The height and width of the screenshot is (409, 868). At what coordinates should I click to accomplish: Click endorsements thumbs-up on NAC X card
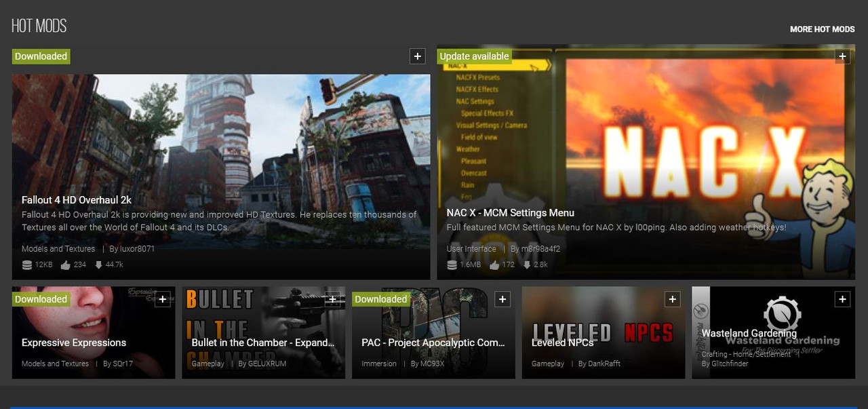(494, 265)
